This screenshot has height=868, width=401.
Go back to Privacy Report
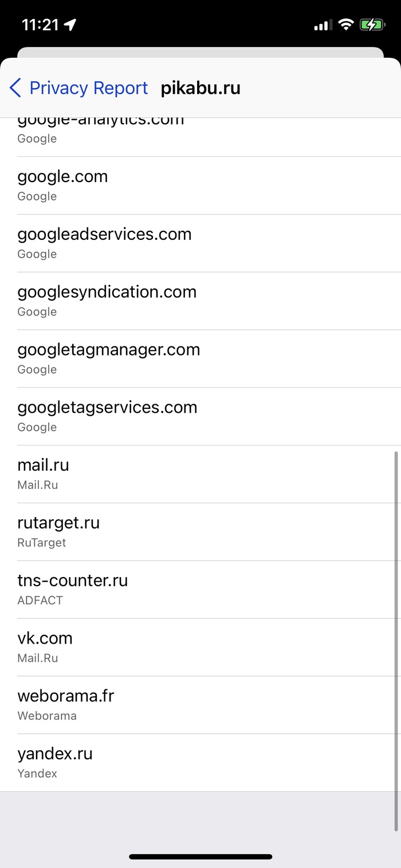(88, 88)
